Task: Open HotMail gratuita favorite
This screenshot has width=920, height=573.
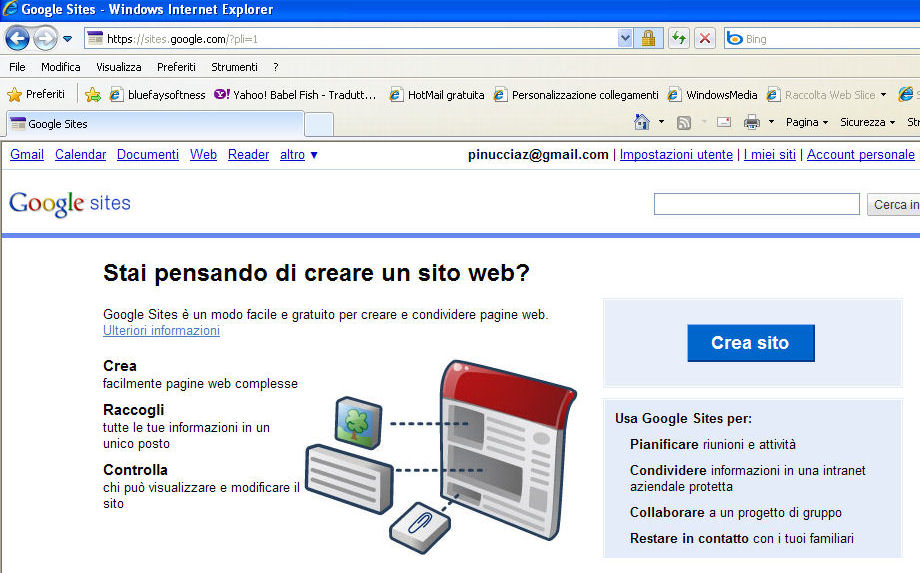Action: click(x=437, y=94)
